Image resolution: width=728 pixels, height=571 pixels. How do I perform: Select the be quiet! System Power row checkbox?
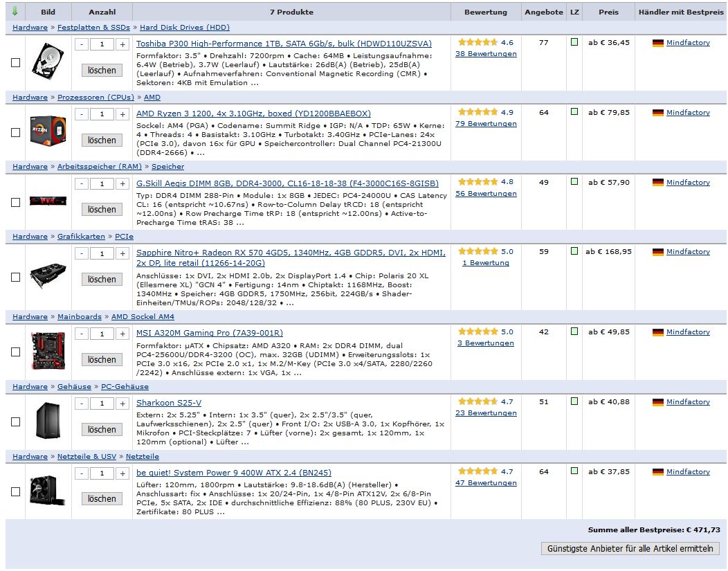(x=15, y=491)
